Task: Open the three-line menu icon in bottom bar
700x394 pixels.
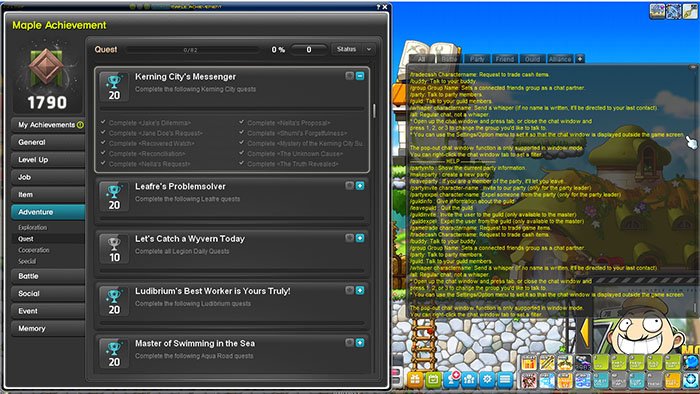Action: (x=505, y=380)
